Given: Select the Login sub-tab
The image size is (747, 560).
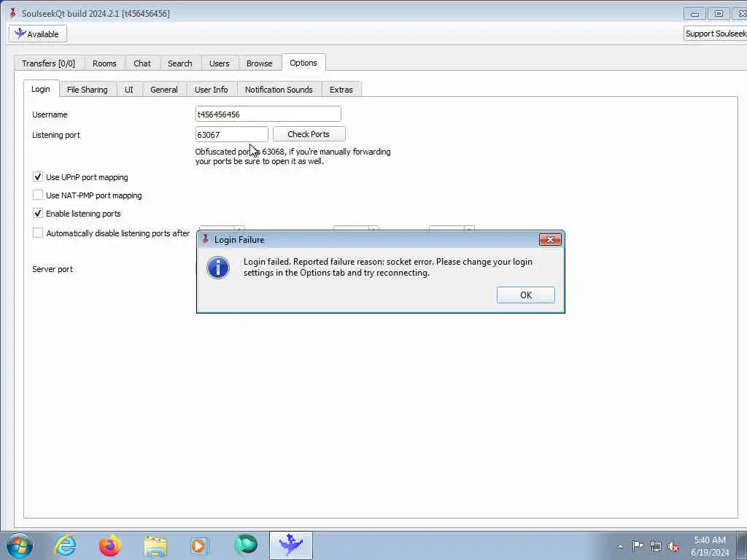Looking at the screenshot, I should pyautogui.click(x=41, y=89).
